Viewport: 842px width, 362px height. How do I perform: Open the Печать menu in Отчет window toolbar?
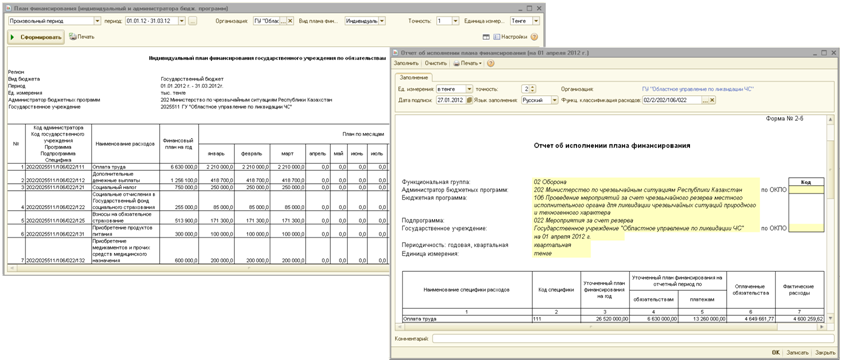point(467,63)
